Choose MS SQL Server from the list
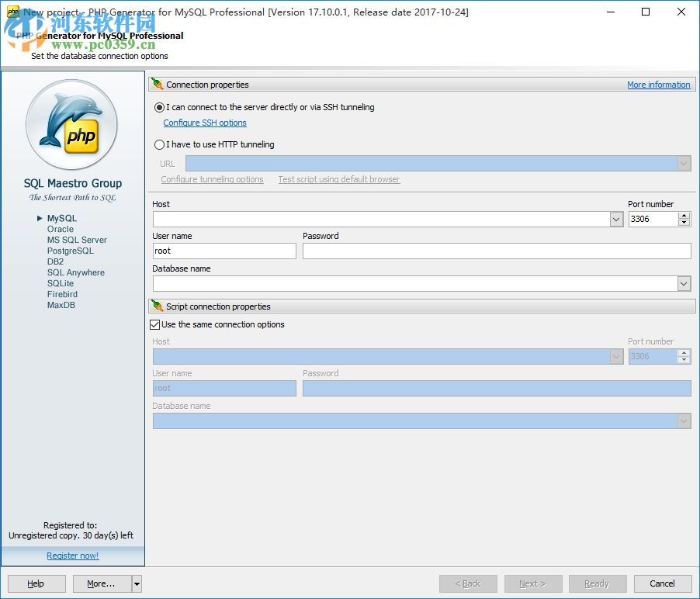 tap(77, 240)
